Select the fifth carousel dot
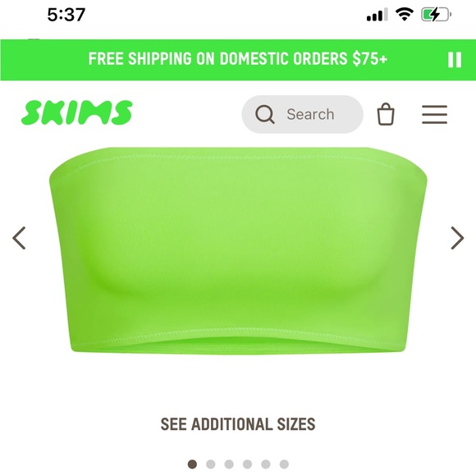 point(266,465)
